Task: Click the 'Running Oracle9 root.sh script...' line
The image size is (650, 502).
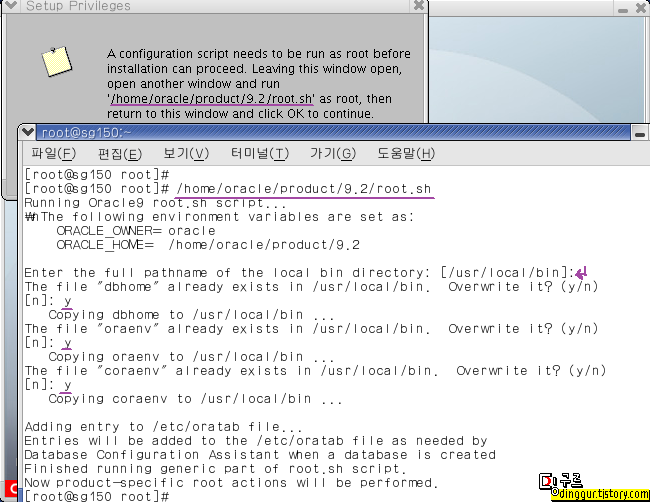Action: coord(155,203)
